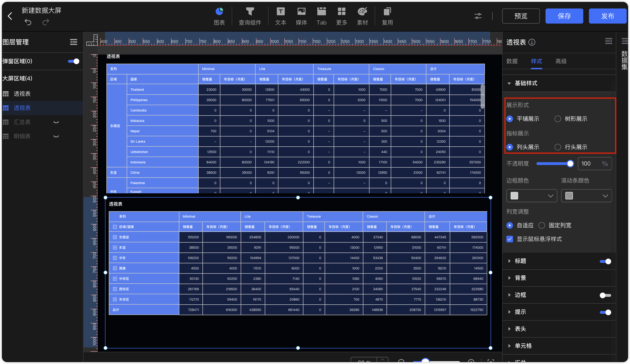Expand the 东南亚 row in pivot table
This screenshot has width=630, height=364.
(x=115, y=237)
